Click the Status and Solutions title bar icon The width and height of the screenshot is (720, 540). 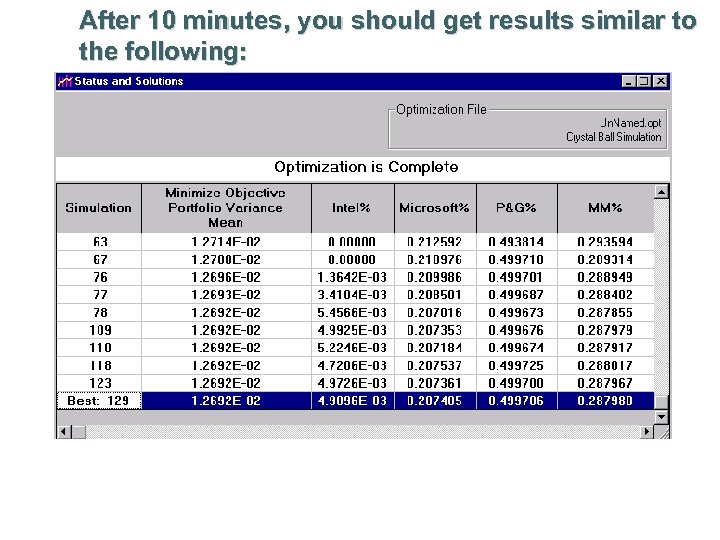coord(65,81)
